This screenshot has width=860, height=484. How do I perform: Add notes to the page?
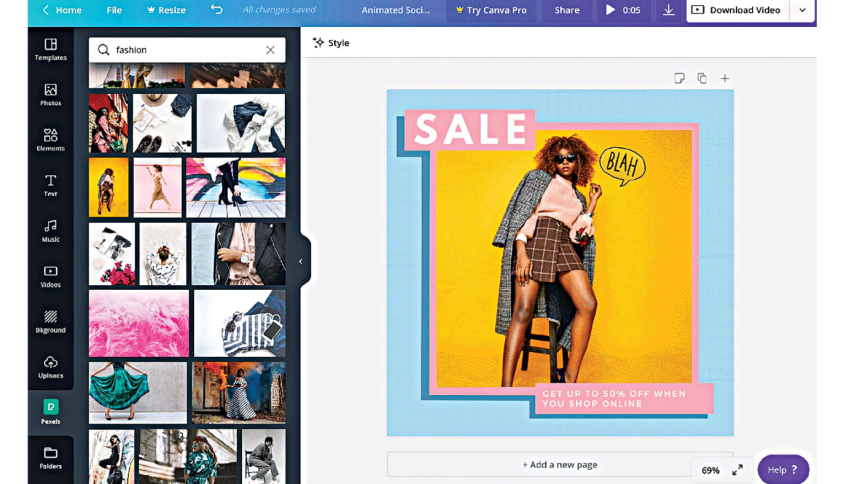pyautogui.click(x=679, y=78)
